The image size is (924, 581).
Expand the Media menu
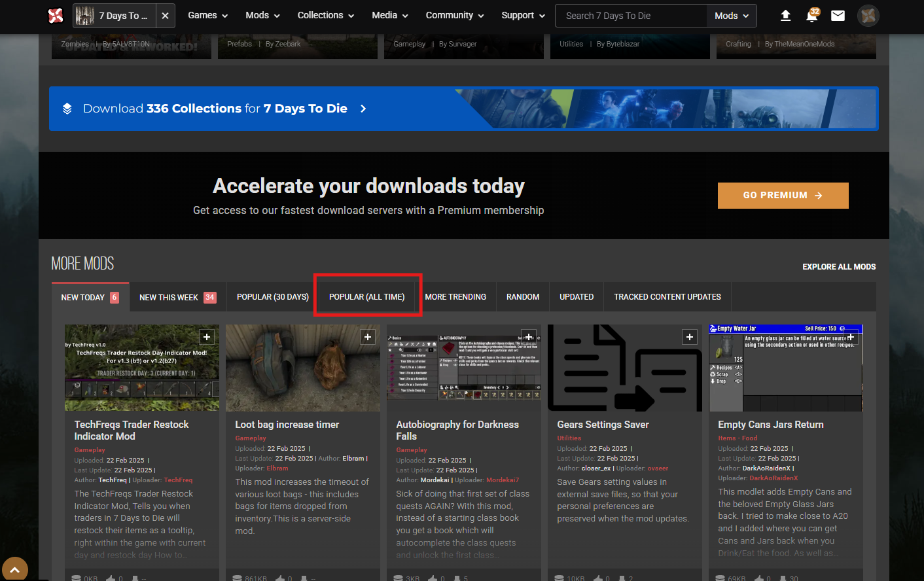pyautogui.click(x=390, y=16)
